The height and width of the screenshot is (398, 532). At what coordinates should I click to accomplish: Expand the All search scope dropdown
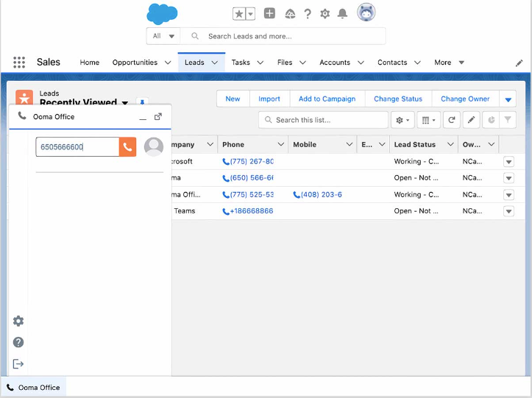[x=163, y=36]
